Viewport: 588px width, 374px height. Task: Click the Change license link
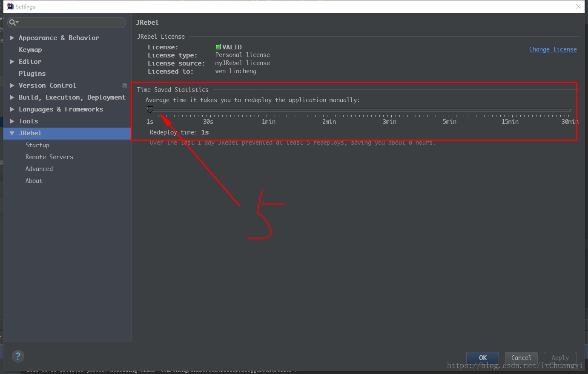(553, 49)
